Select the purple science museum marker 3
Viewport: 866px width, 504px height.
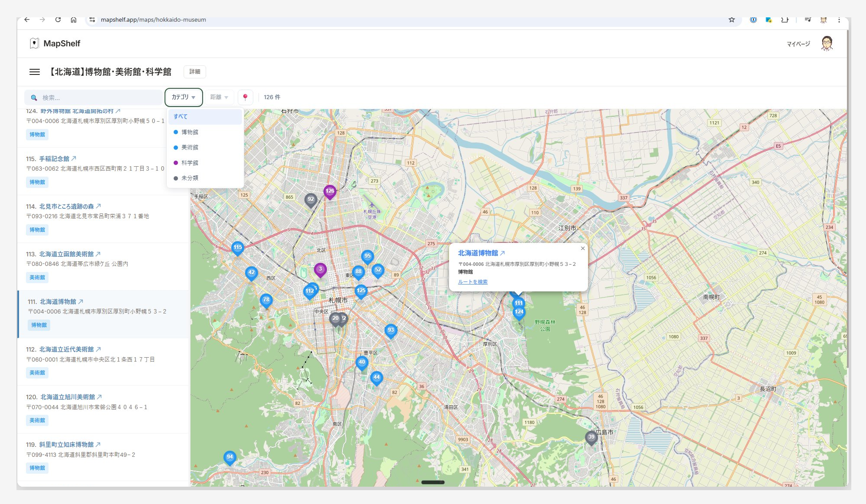[x=320, y=269]
